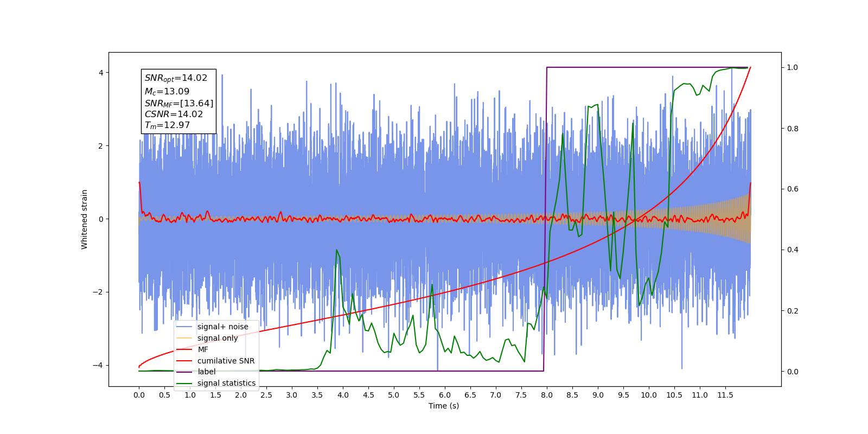Click the purple label step edge at 8.0 s

(545, 219)
